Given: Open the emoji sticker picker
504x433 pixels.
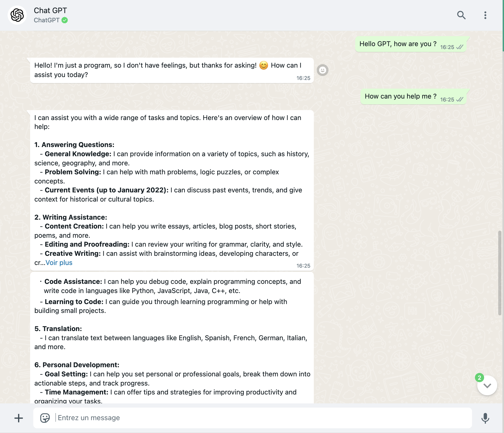Looking at the screenshot, I should 45,418.
